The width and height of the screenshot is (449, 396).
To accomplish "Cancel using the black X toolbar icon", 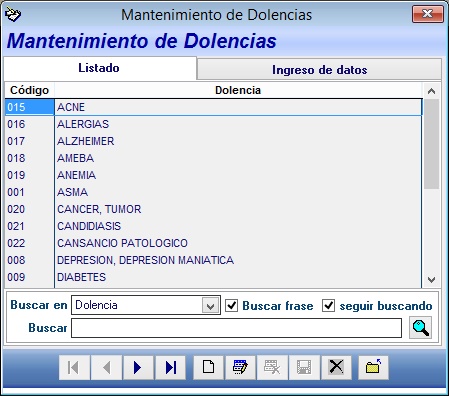I will (x=336, y=367).
